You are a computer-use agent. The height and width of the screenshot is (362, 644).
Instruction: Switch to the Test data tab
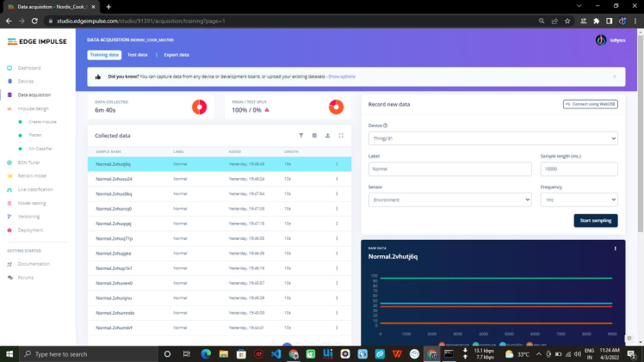[137, 55]
